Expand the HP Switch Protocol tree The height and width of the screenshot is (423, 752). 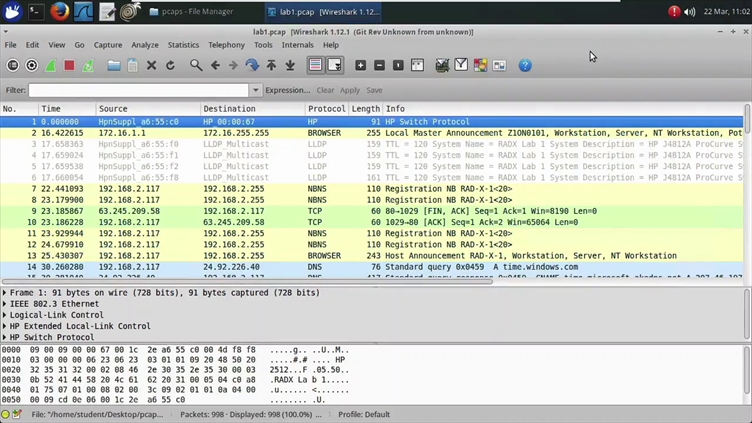(x=5, y=337)
